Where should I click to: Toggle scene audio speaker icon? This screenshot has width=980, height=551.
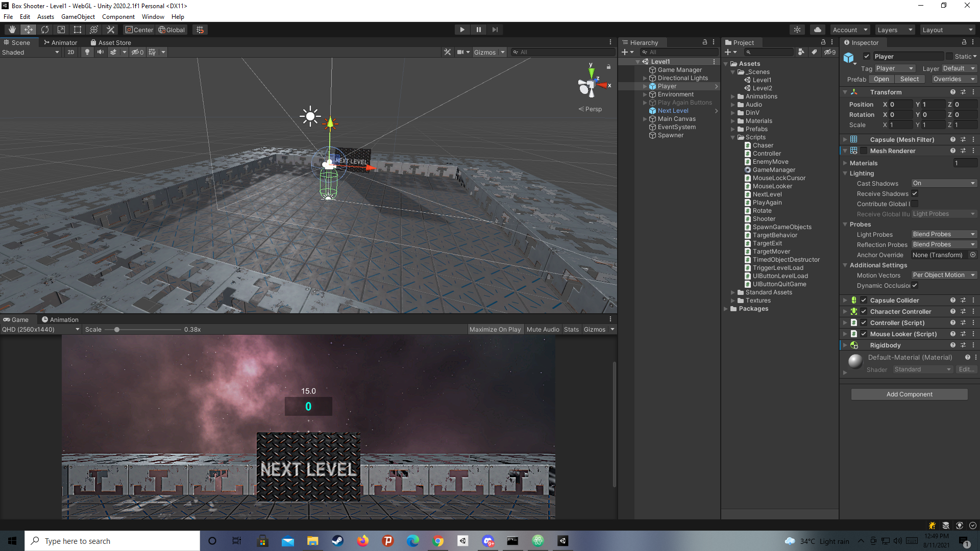pyautogui.click(x=101, y=52)
